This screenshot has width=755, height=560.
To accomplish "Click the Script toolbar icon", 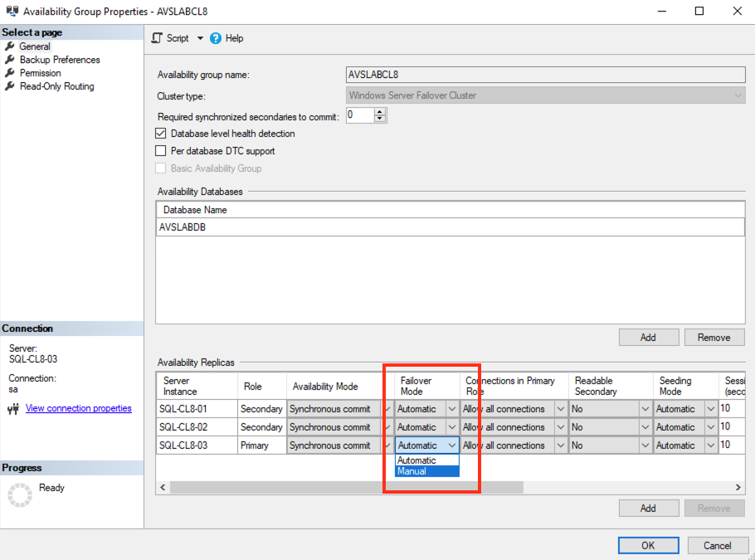I will tap(157, 38).
